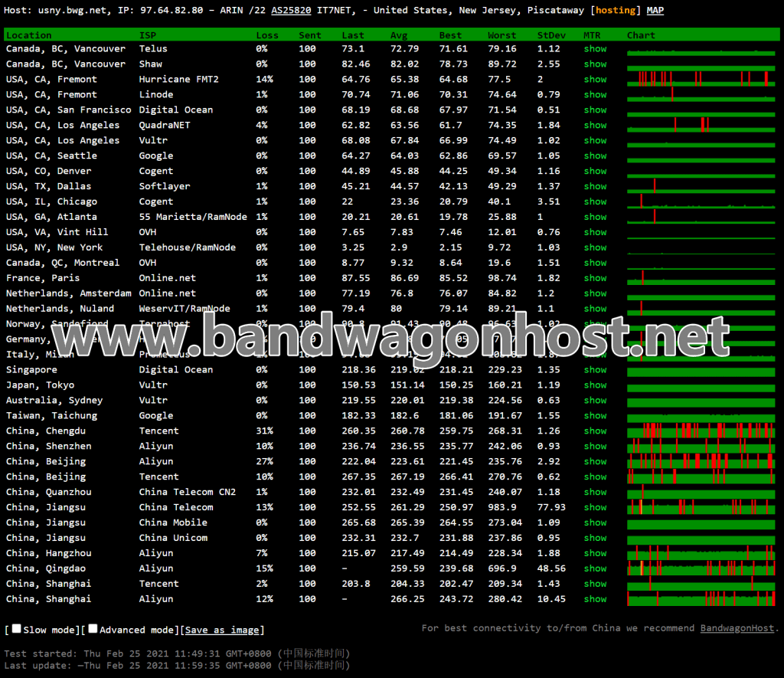
Task: Show MTR for Shanghai Tencent row
Action: [x=595, y=584]
